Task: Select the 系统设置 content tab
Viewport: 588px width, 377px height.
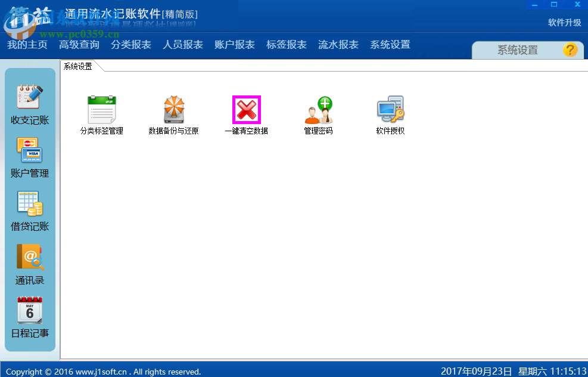Action: [78, 66]
